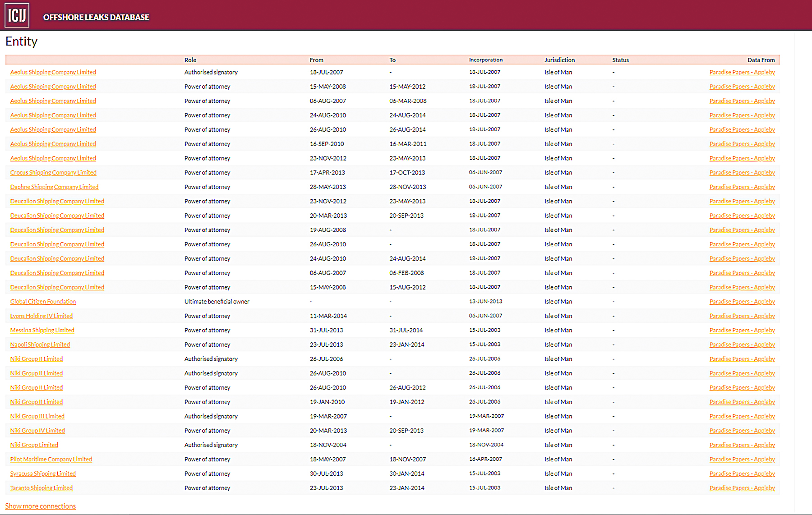Click the Jurisdiction column header

560,60
